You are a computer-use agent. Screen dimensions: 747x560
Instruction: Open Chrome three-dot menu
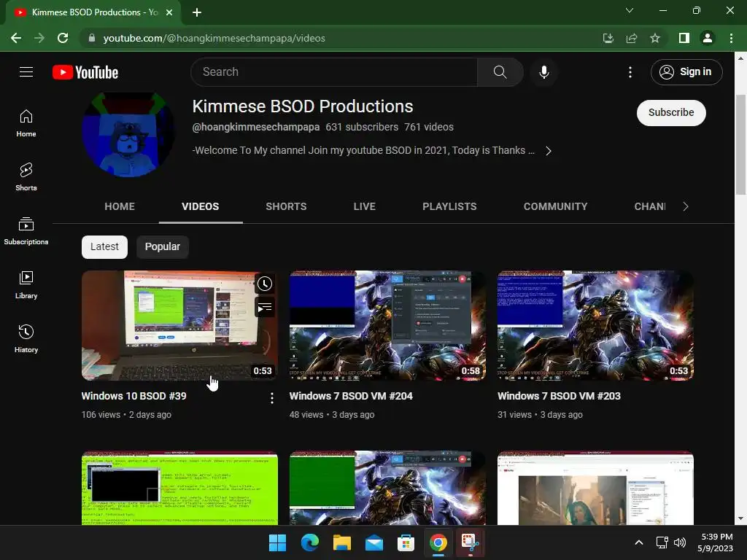coord(731,38)
